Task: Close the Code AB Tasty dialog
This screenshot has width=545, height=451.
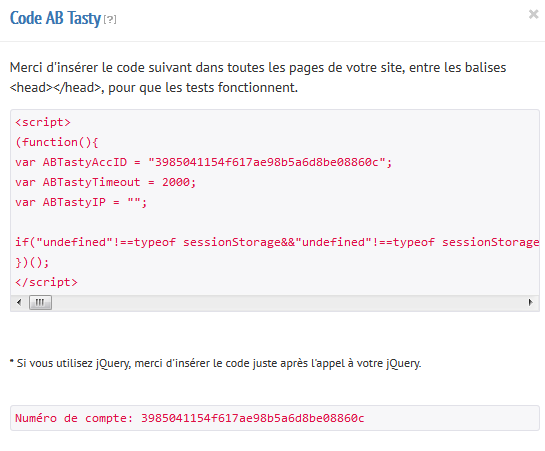Action: point(533,15)
